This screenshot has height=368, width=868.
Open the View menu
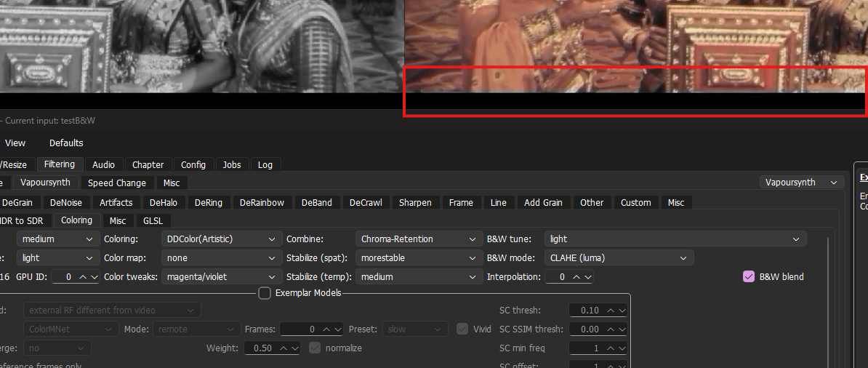(x=15, y=143)
